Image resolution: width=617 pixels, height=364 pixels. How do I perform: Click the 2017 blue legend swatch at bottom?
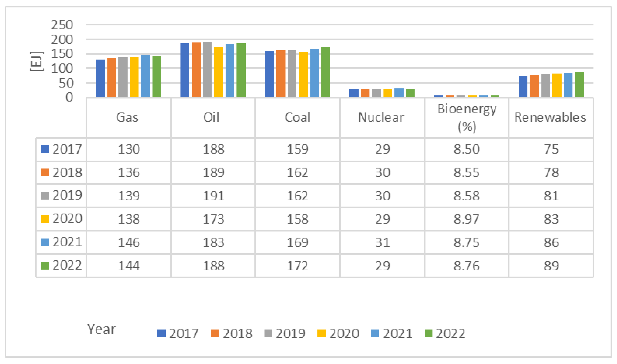pyautogui.click(x=161, y=333)
